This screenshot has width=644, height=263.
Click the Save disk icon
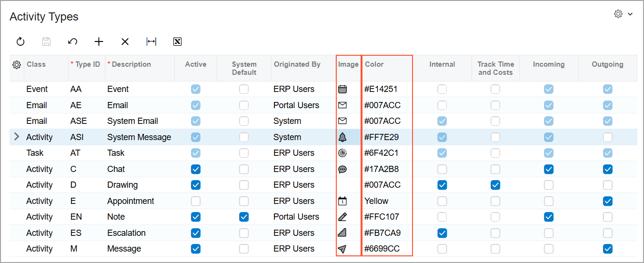[x=46, y=42]
